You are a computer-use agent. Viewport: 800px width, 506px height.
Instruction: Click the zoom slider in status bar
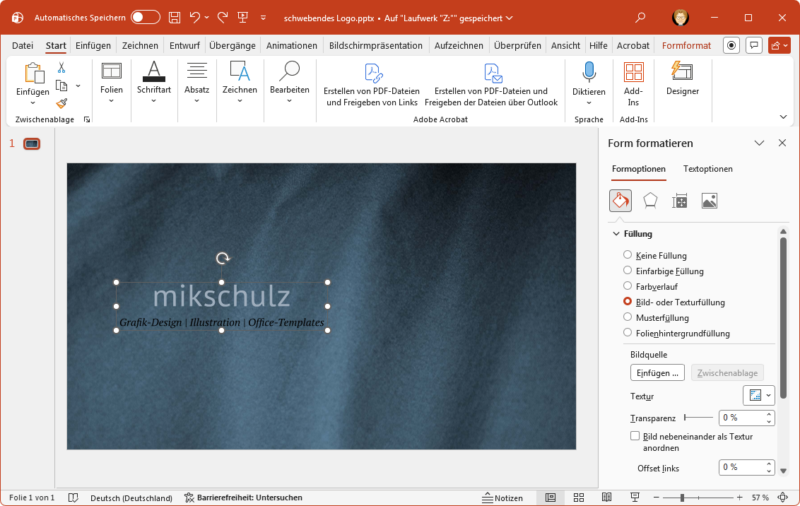[698, 497]
